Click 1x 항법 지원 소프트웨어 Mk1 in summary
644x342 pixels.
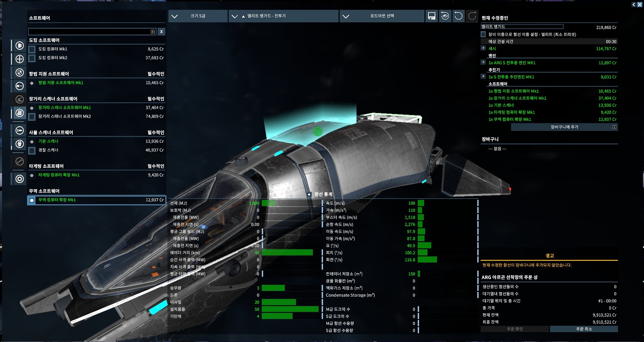click(513, 91)
